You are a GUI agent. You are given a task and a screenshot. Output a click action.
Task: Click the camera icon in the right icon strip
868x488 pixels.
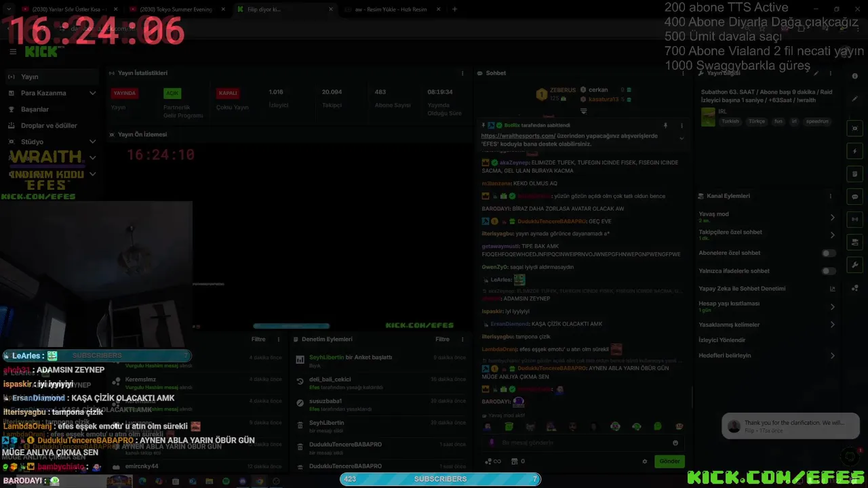point(855,128)
